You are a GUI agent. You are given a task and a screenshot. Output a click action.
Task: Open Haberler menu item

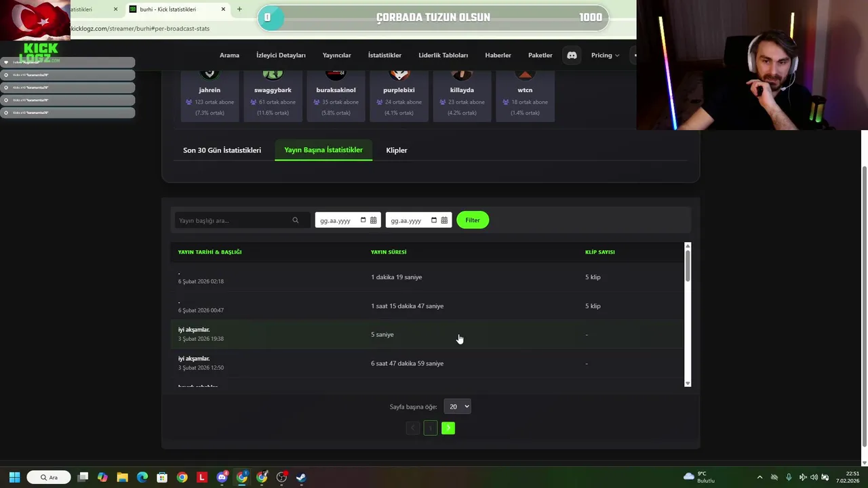498,55
